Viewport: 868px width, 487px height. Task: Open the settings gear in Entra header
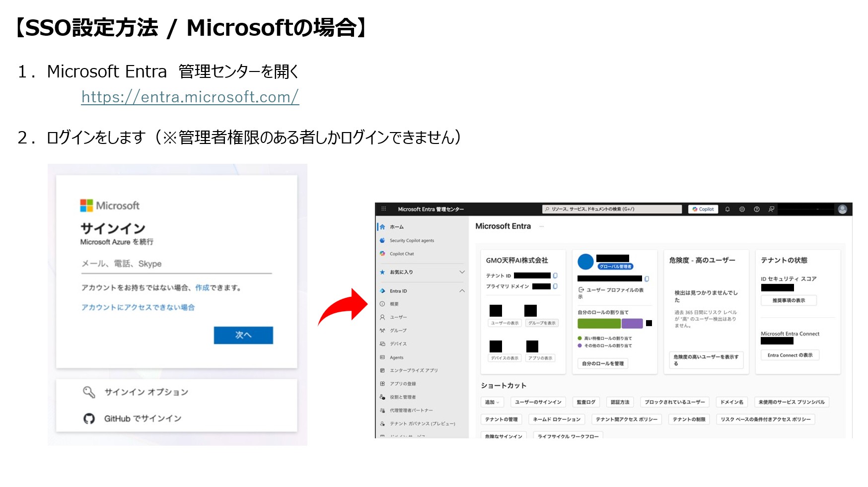(x=742, y=209)
